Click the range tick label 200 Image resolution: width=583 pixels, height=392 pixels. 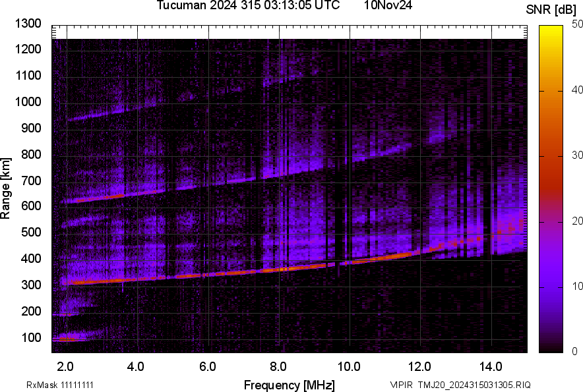(x=31, y=311)
